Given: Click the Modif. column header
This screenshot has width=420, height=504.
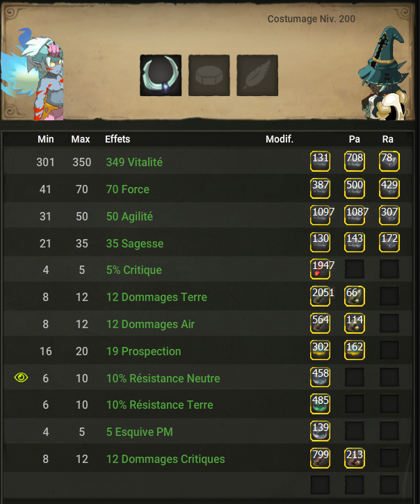Looking at the screenshot, I should point(280,139).
